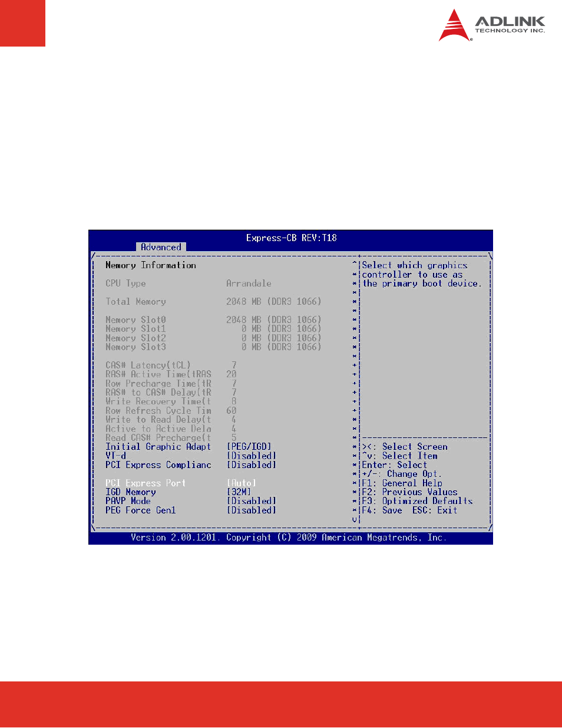Click the Total Memory label
The image size is (562, 728).
point(135,302)
